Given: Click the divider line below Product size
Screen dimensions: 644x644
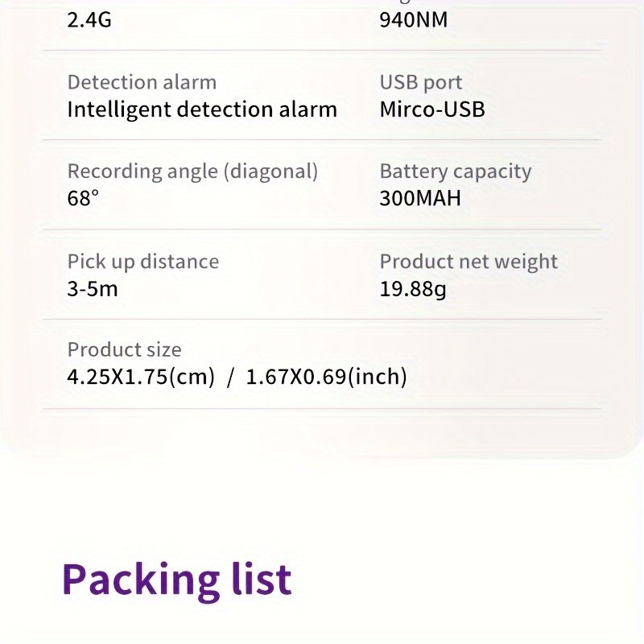Looking at the screenshot, I should click(322, 409).
